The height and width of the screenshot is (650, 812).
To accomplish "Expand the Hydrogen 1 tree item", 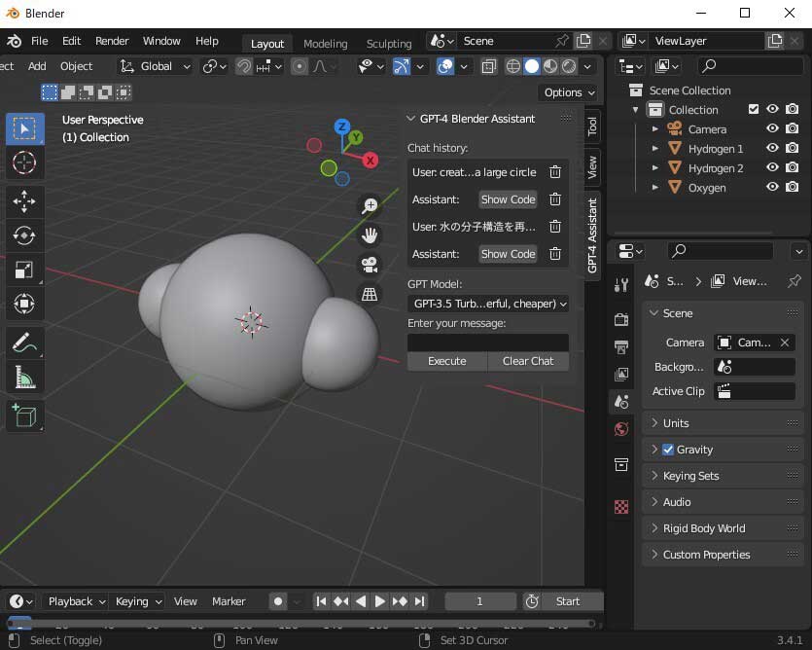I will pyautogui.click(x=655, y=148).
